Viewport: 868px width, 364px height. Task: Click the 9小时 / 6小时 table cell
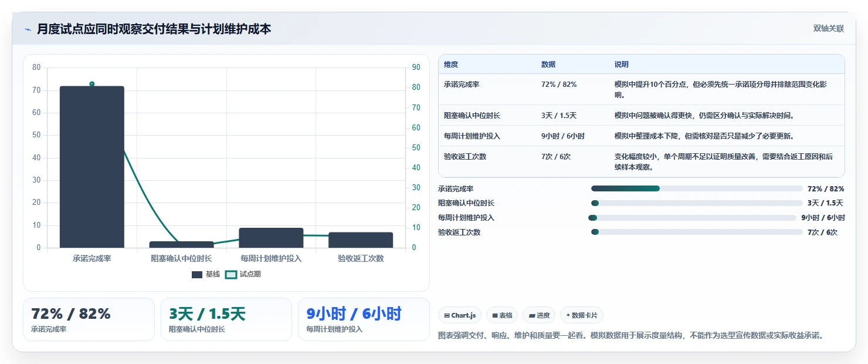pos(563,136)
